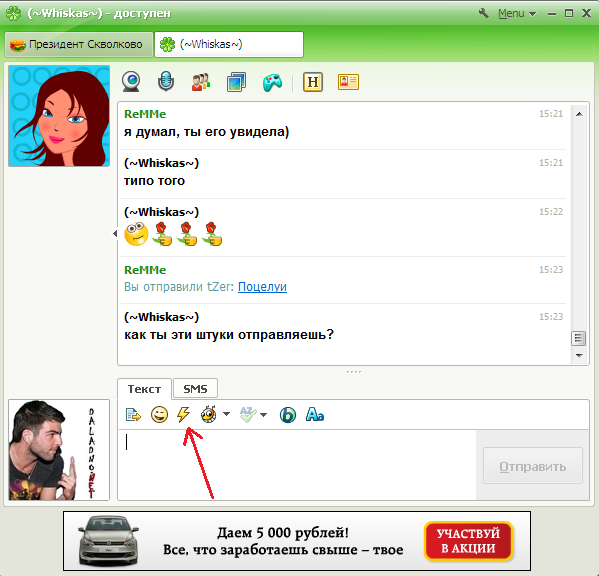Screen dimensions: 599x576
Task: Switch to the SMS input tab
Action: pyautogui.click(x=195, y=389)
